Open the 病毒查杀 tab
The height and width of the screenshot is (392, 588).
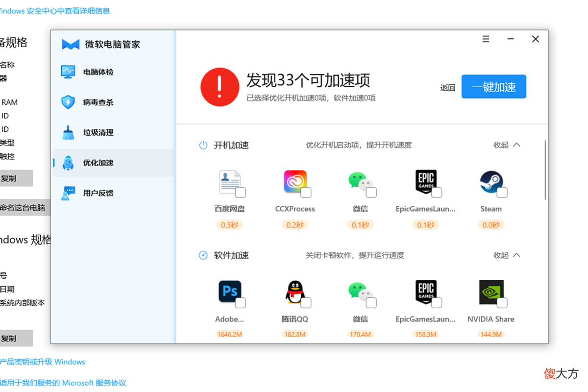113,102
